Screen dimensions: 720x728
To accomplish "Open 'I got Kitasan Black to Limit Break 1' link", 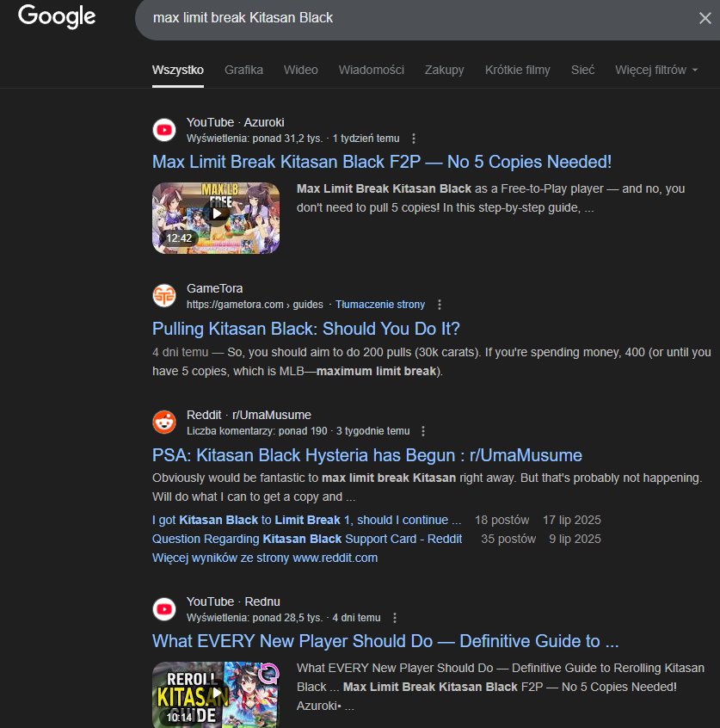I will click(x=307, y=520).
